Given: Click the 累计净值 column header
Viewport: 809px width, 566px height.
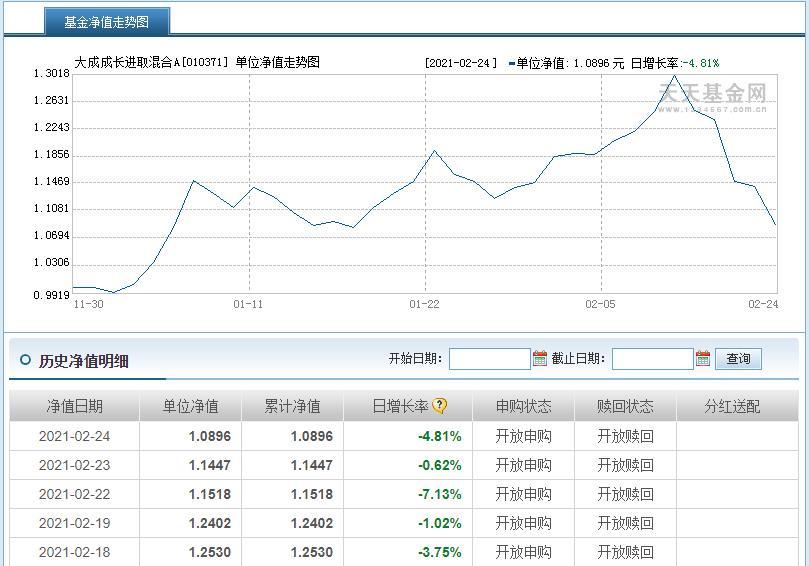Looking at the screenshot, I should point(293,406).
